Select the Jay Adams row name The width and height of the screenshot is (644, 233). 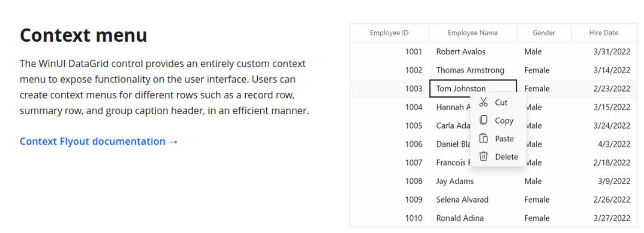(455, 181)
